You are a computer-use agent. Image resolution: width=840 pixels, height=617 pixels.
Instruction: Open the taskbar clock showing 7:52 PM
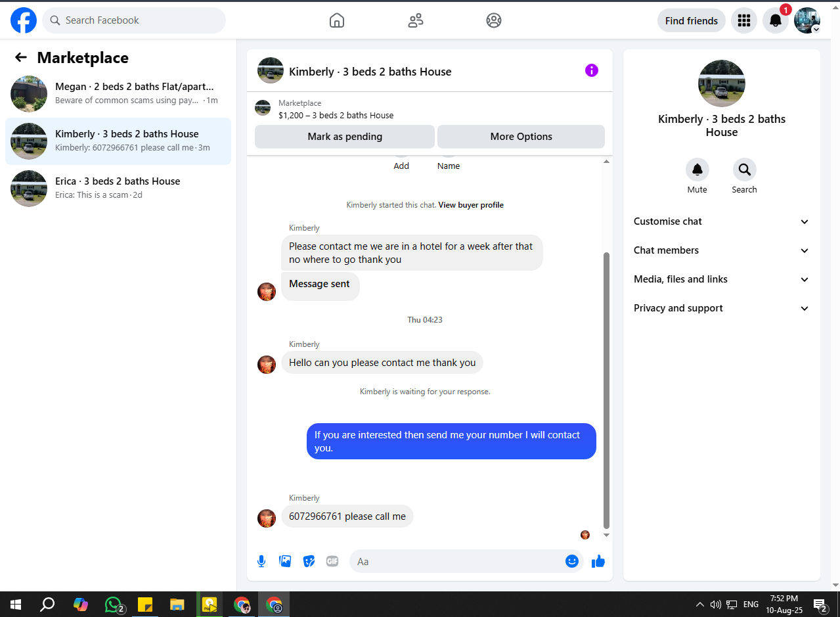784,605
